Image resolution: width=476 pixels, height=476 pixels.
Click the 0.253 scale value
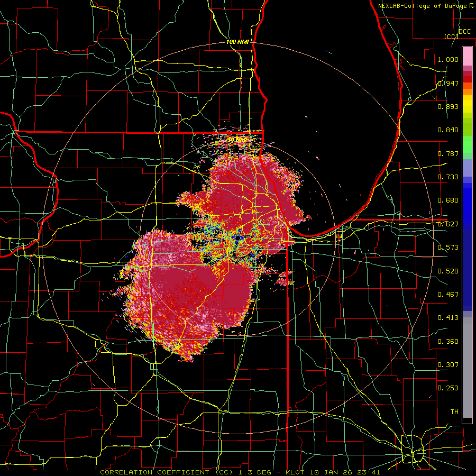448,388
